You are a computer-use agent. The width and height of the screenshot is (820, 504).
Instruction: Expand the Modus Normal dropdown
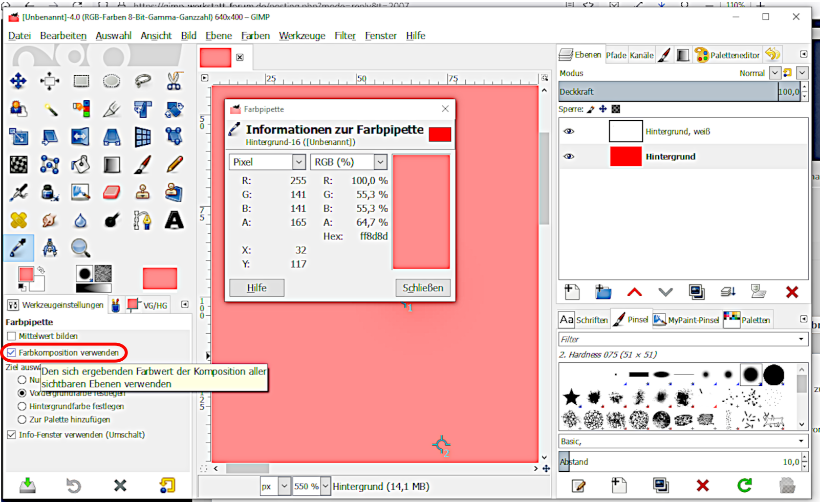pos(775,73)
